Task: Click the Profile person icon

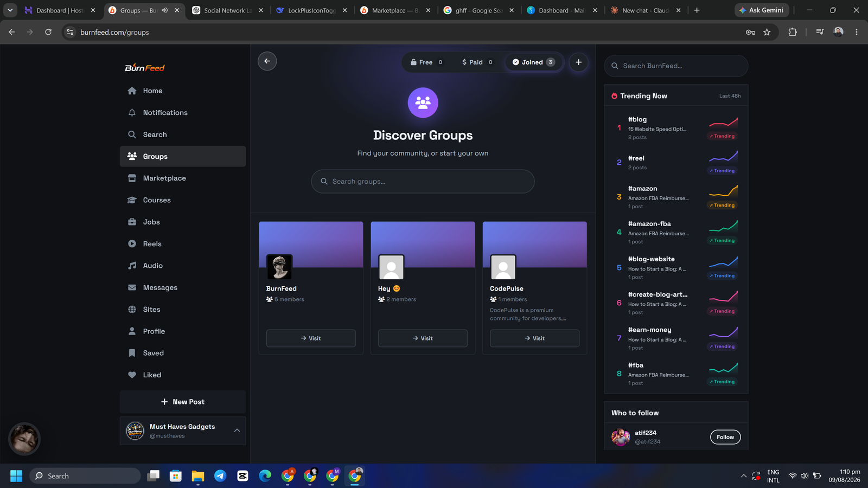Action: (132, 331)
